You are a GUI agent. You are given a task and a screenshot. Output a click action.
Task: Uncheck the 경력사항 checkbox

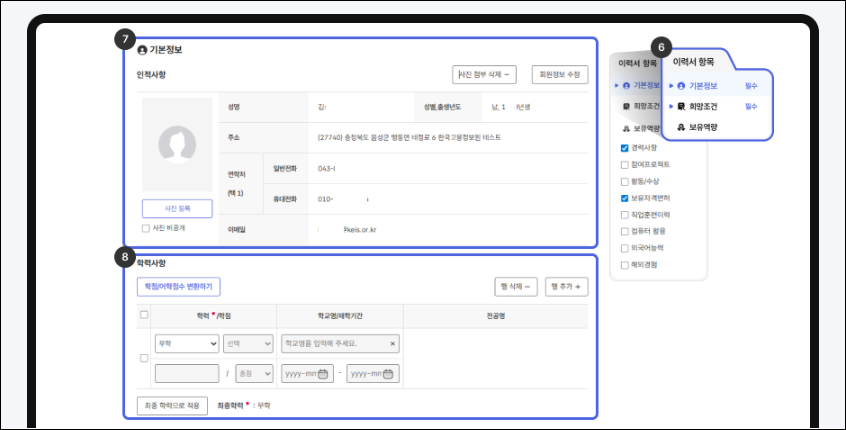[625, 148]
